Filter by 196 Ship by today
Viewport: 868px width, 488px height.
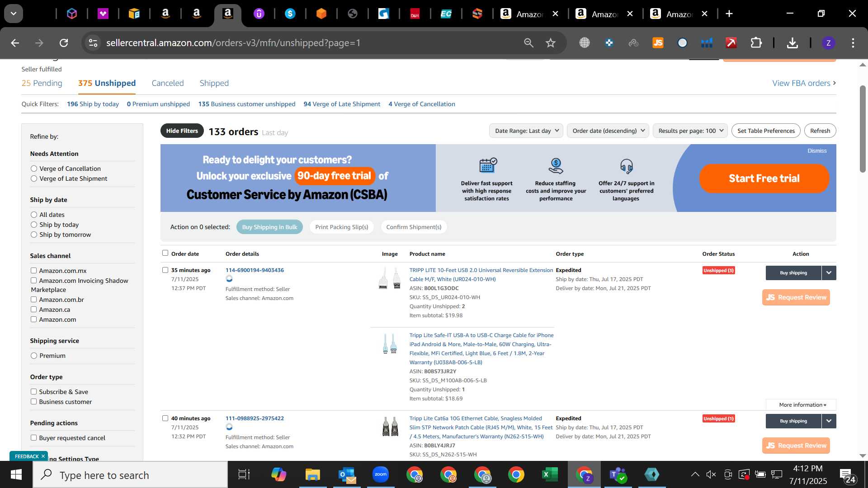click(93, 104)
